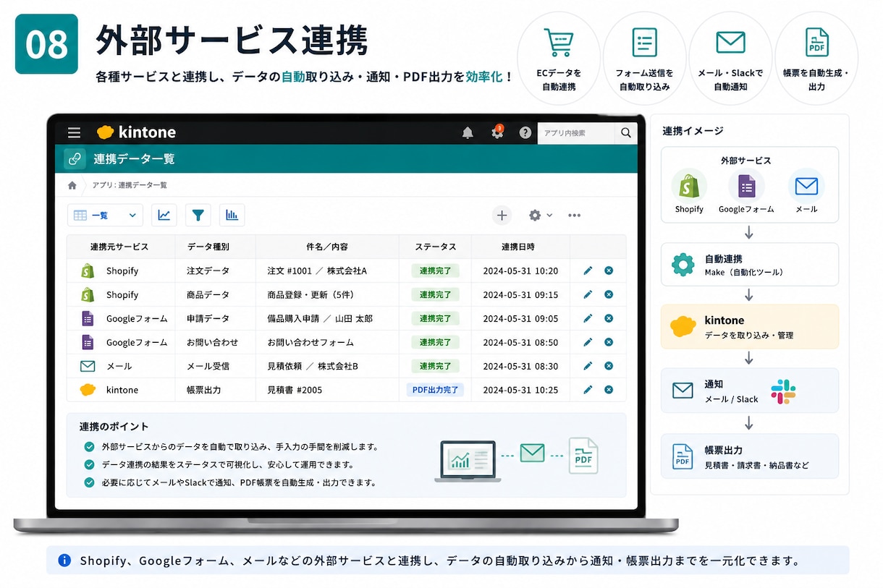Image resolution: width=883 pixels, height=588 pixels.
Task: Click the Googleフォーム icon in 外部サービス card
Action: (746, 186)
